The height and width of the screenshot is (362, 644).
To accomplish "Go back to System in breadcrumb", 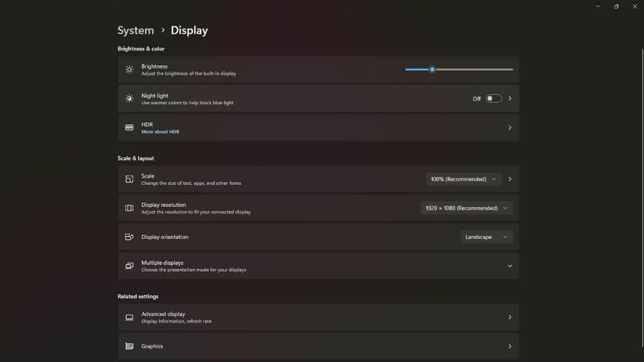I will pyautogui.click(x=135, y=30).
